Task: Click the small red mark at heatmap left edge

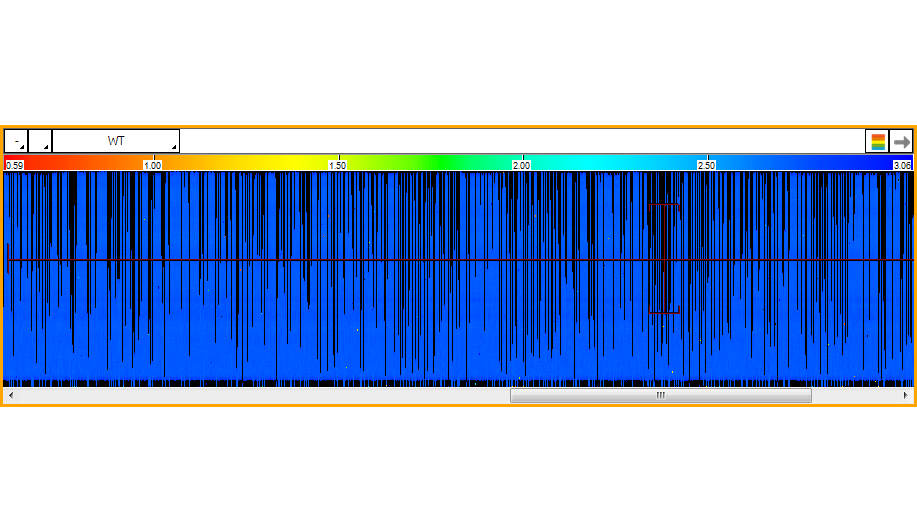Action: [8, 257]
